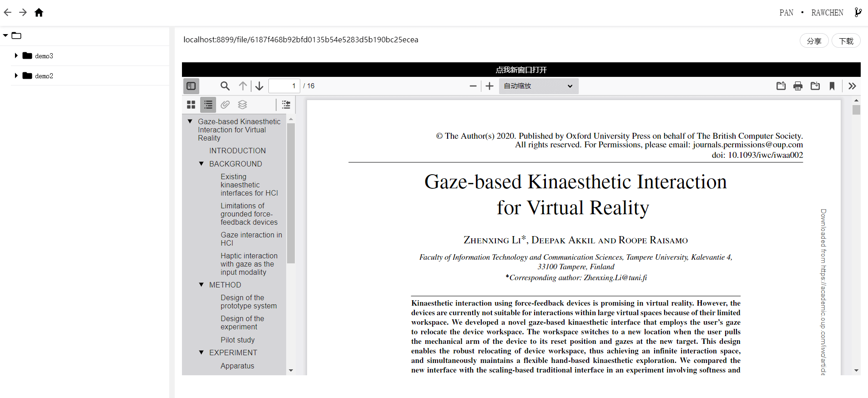
Task: Show layers view in sidebar
Action: click(242, 105)
